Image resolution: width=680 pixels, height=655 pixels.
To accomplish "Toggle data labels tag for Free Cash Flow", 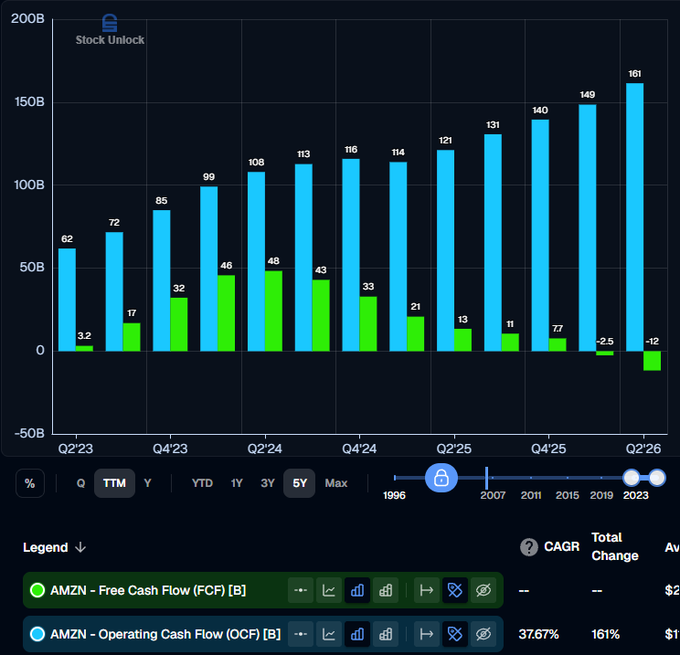I will [455, 590].
